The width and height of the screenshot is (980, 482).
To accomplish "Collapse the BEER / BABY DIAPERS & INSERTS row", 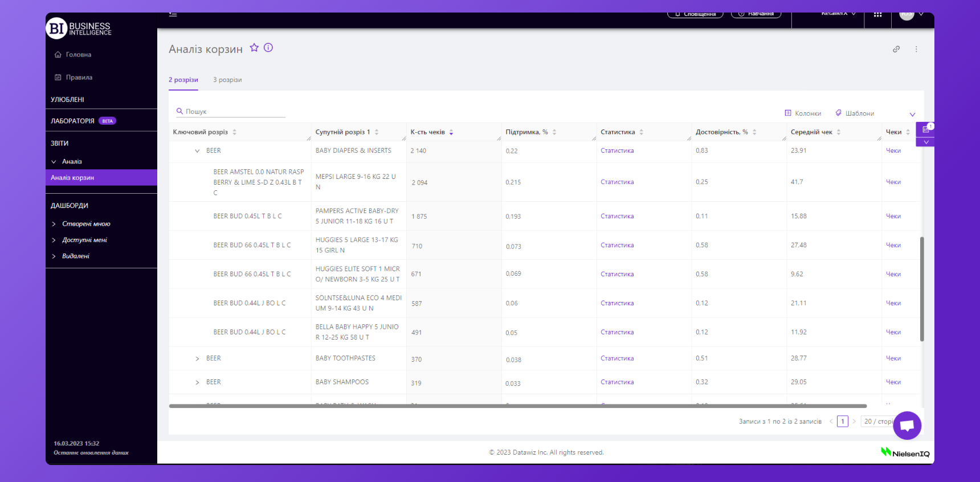I will point(197,151).
